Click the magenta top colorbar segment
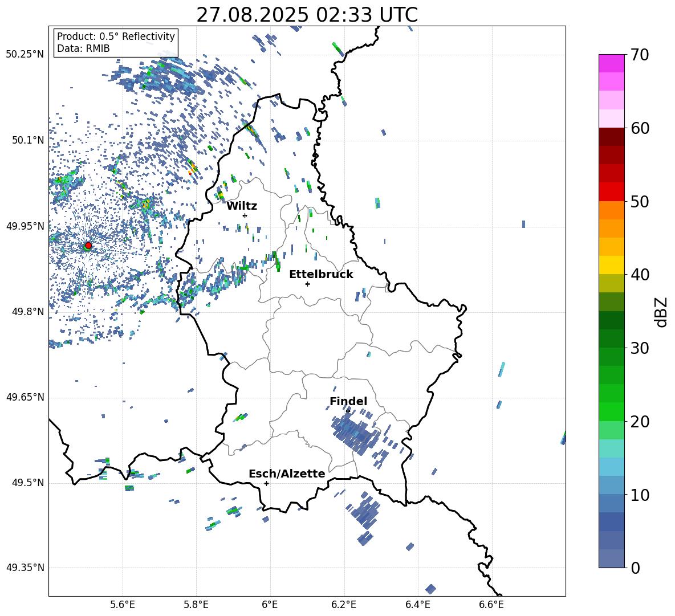This screenshot has width=675, height=616. (611, 64)
